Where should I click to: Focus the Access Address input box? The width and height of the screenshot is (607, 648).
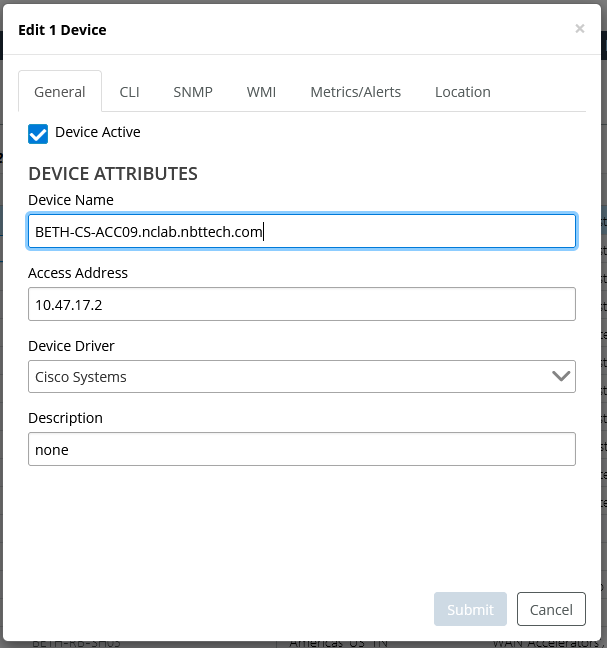[301, 304]
